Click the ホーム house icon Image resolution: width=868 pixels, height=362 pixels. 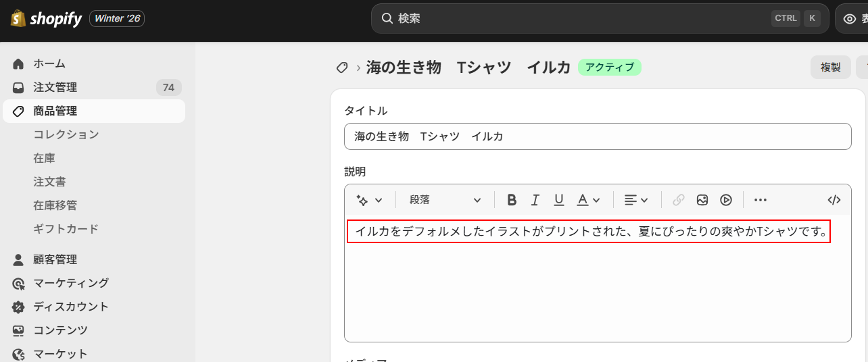pos(18,63)
